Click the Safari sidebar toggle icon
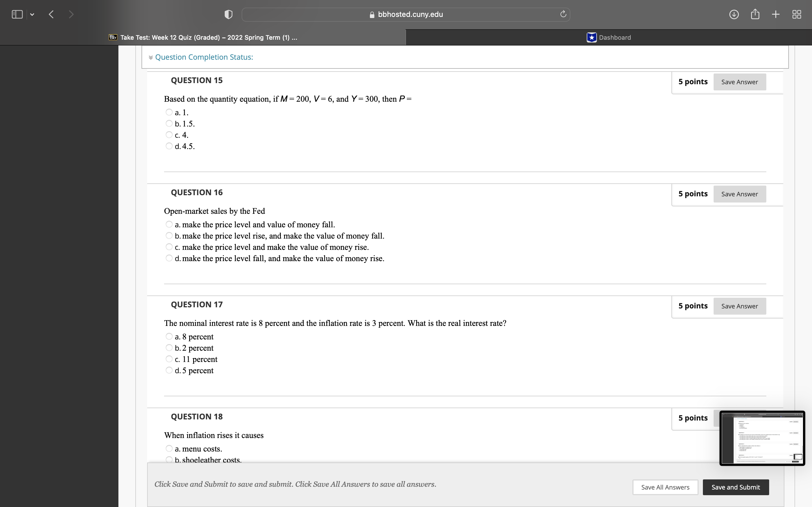The height and width of the screenshot is (507, 812). pyautogui.click(x=17, y=14)
